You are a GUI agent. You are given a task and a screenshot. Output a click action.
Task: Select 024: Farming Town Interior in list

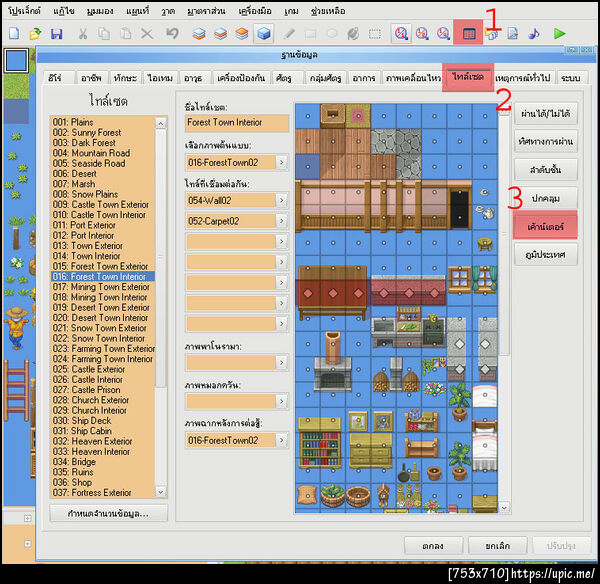(103, 359)
